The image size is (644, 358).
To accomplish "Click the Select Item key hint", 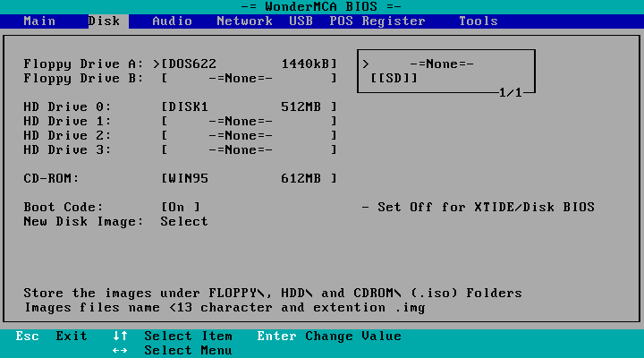I will [173, 337].
